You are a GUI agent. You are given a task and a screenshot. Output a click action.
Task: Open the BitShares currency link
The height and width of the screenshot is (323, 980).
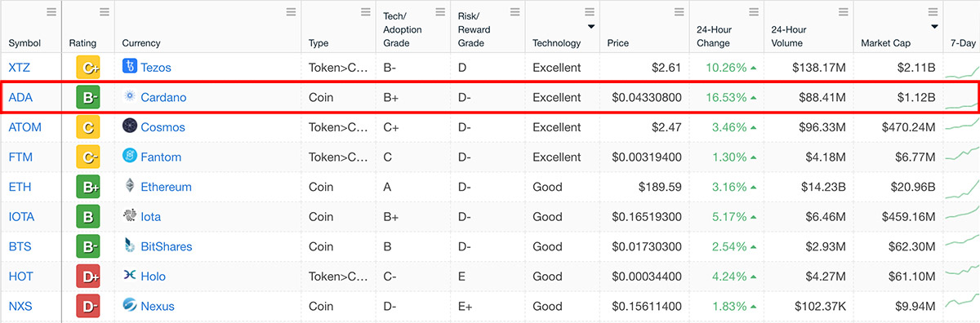pyautogui.click(x=167, y=246)
